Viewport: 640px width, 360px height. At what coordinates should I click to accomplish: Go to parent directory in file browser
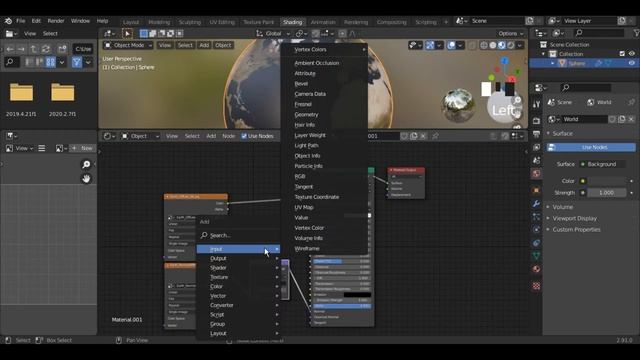[x=33, y=49]
